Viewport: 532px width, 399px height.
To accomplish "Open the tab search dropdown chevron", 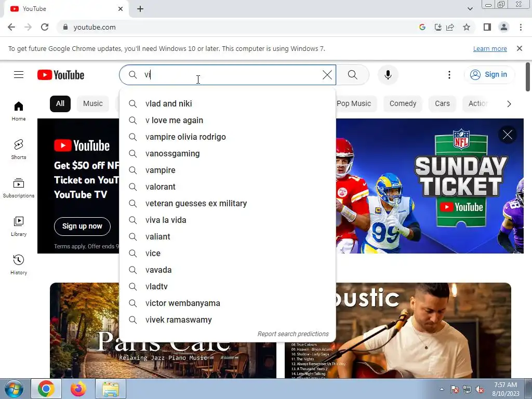I will coord(470,9).
